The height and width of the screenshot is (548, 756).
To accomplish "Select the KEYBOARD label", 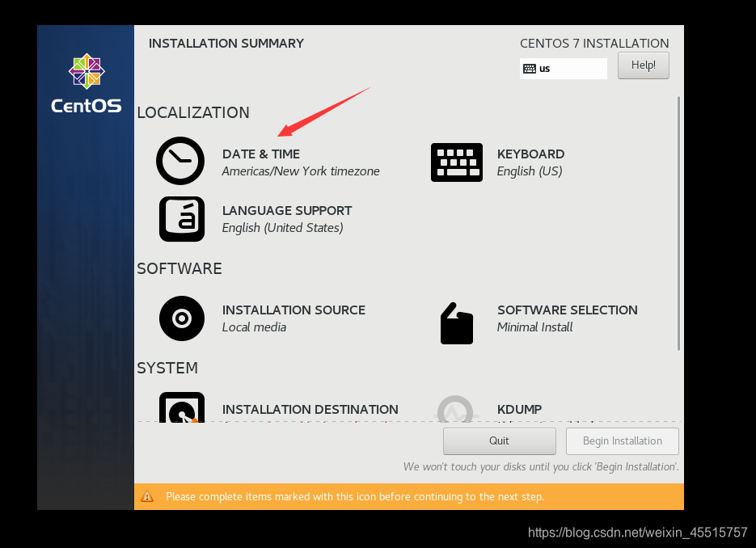I will (x=530, y=154).
